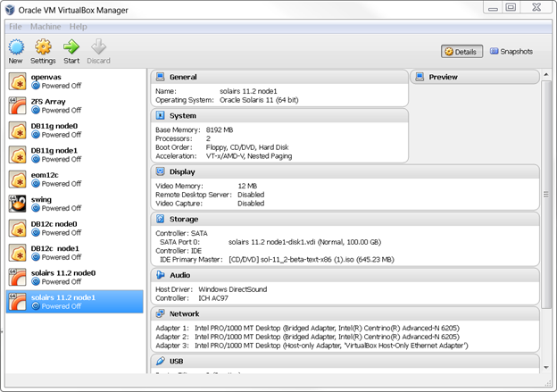Open Settings gear toolbar icon
Image resolution: width=557 pixels, height=392 pixels.
pyautogui.click(x=43, y=47)
